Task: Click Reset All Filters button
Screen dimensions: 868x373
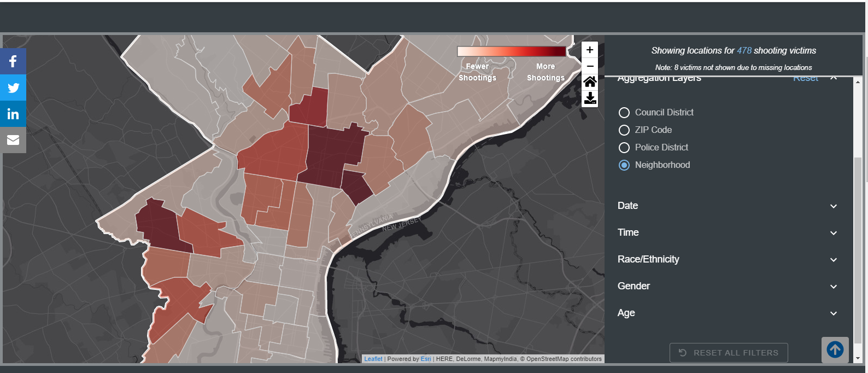Action: (x=729, y=353)
